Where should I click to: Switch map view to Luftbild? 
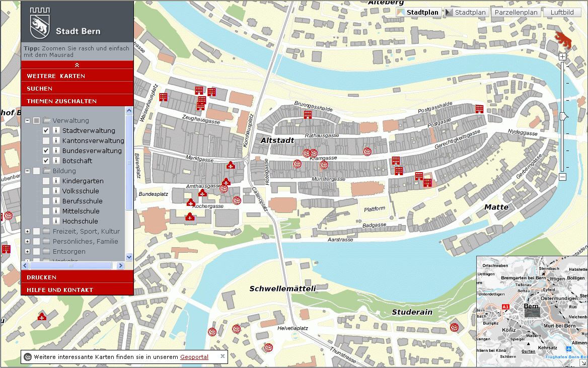(x=562, y=13)
